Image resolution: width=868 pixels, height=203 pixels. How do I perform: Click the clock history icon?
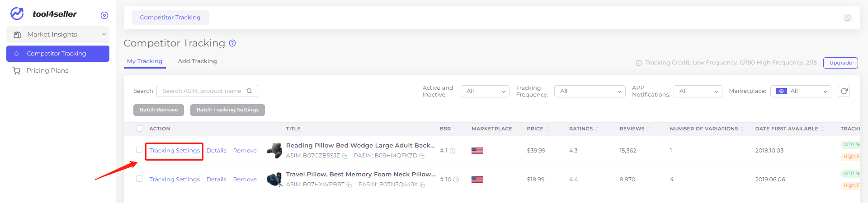click(x=848, y=18)
